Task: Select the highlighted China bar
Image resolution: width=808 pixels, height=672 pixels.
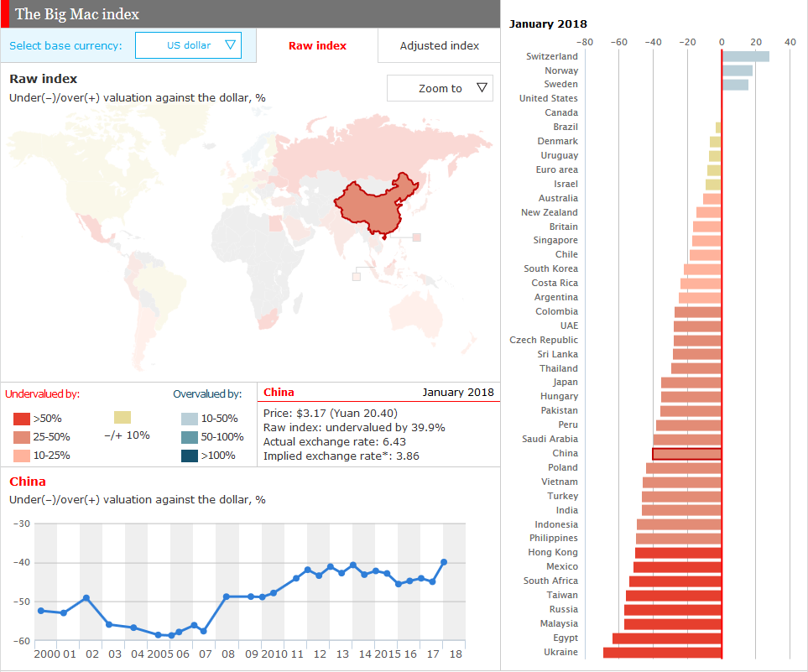Action: coord(687,454)
